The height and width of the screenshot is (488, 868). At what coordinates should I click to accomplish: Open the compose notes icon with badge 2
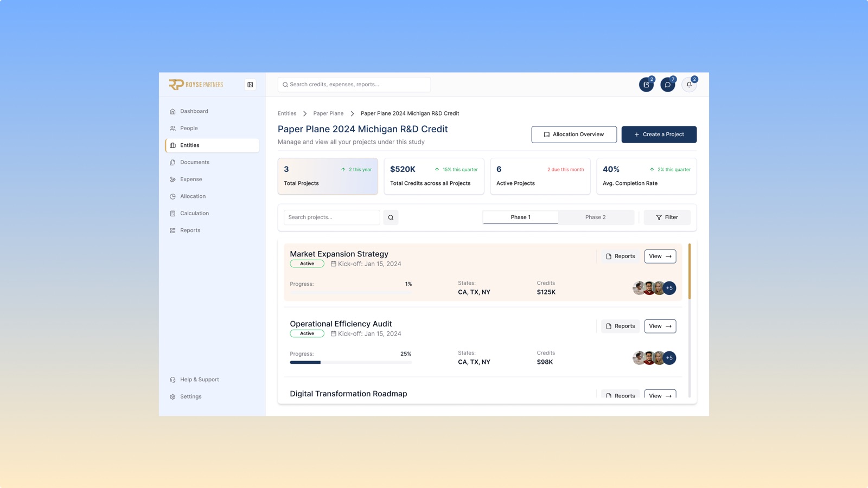[646, 85]
